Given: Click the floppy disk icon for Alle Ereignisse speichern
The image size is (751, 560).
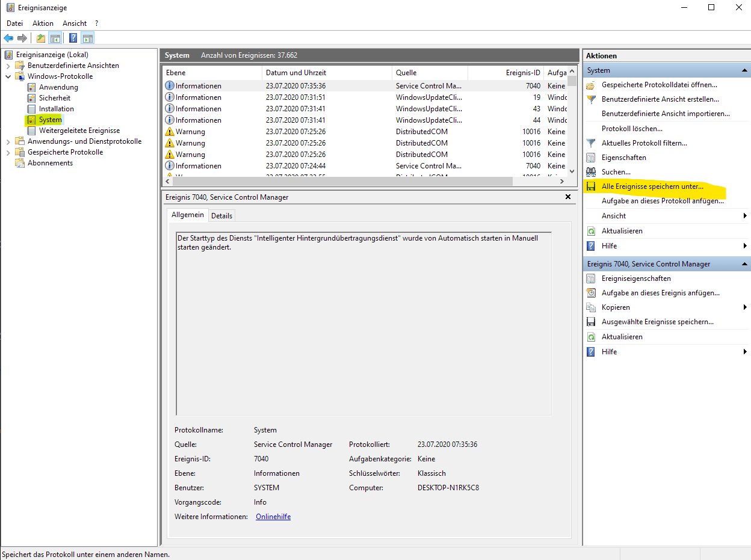Looking at the screenshot, I should (591, 186).
